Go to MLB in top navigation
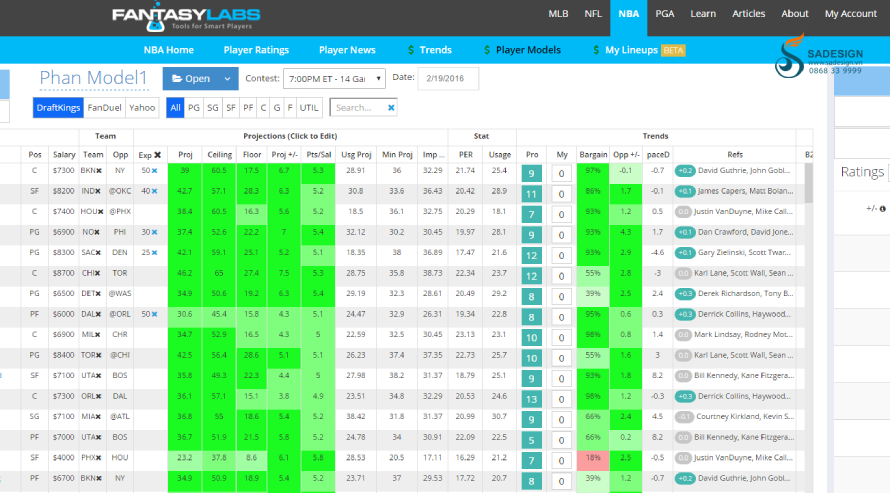This screenshot has width=890, height=493. tap(558, 14)
